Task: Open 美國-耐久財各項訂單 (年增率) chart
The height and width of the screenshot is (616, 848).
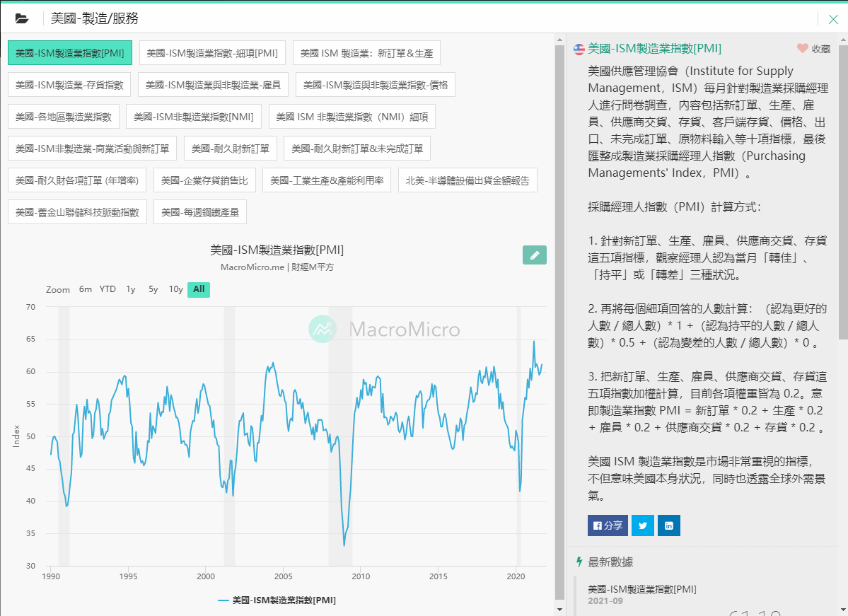Action: [77, 180]
